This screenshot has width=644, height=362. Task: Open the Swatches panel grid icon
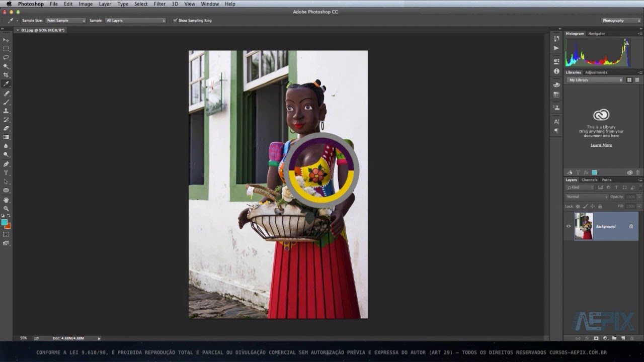click(556, 94)
